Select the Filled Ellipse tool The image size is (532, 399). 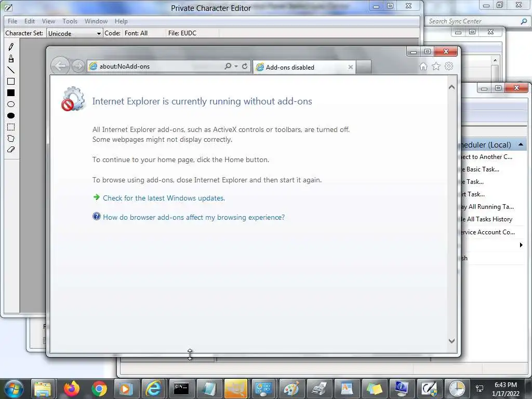(11, 116)
